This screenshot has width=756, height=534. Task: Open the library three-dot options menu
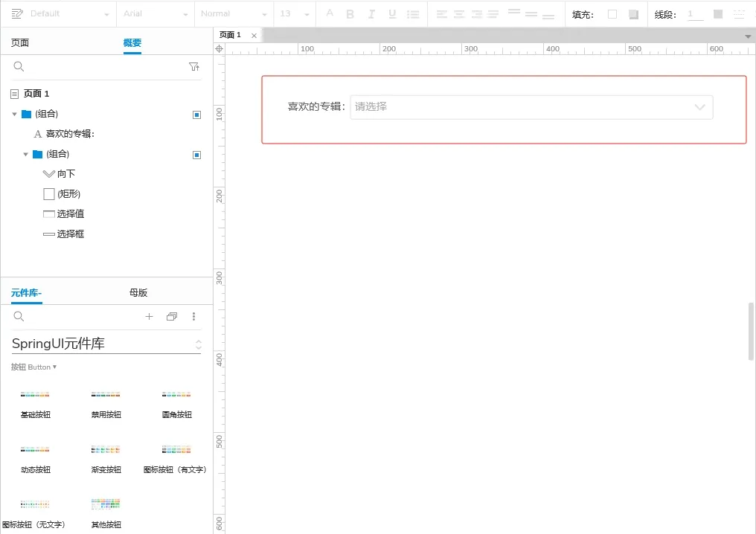pyautogui.click(x=193, y=316)
